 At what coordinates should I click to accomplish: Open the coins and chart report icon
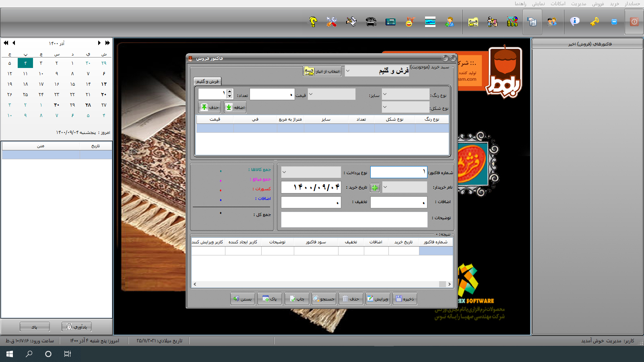[x=512, y=22]
